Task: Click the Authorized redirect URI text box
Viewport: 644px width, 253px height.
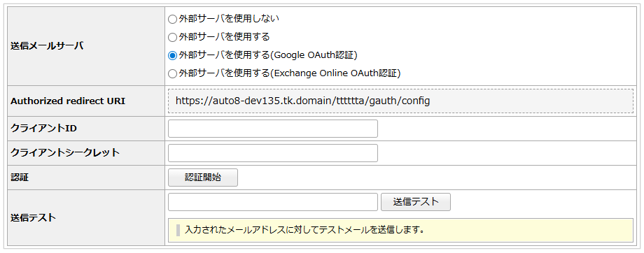Action: [x=400, y=101]
